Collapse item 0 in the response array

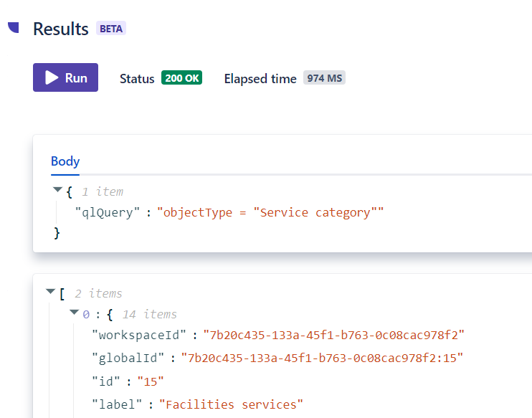click(x=74, y=313)
